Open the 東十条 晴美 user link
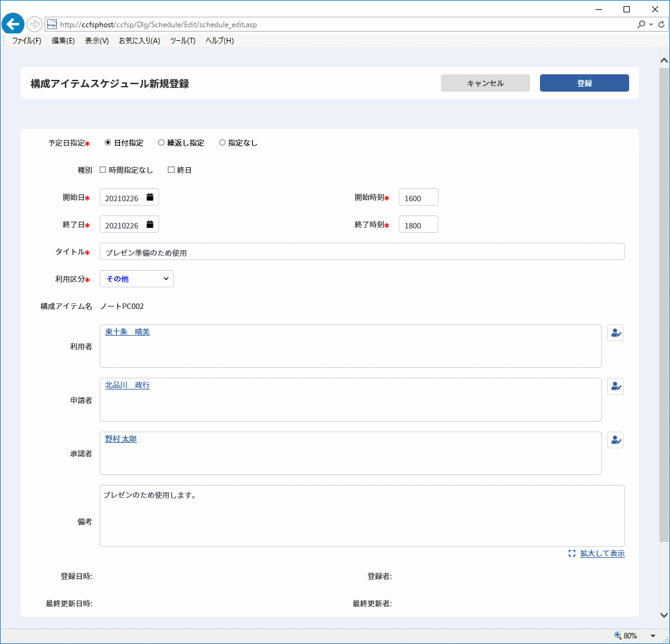This screenshot has height=644, width=670. click(128, 332)
